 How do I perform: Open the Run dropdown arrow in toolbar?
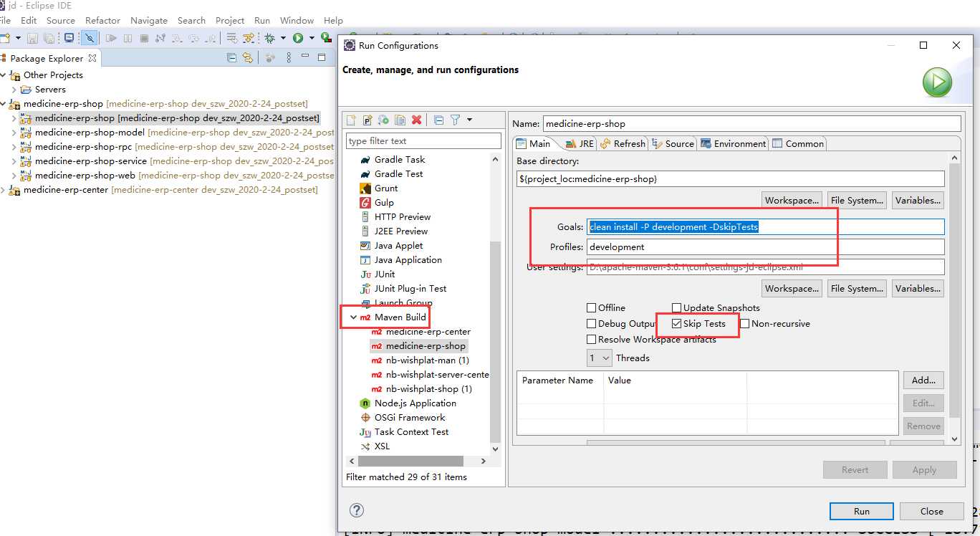(311, 38)
